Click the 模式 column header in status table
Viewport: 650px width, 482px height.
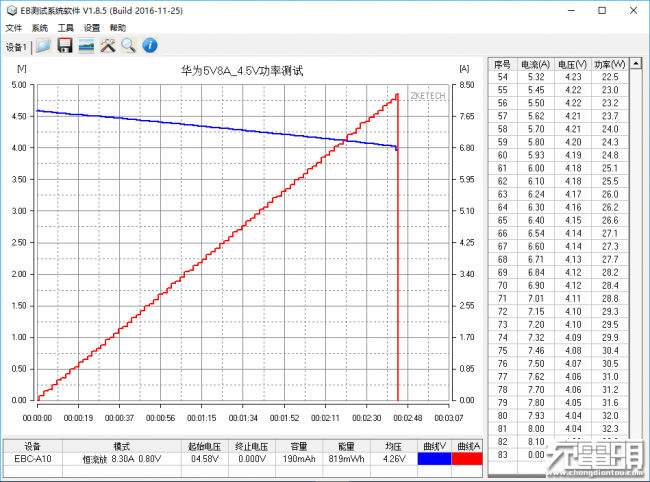[x=121, y=446]
